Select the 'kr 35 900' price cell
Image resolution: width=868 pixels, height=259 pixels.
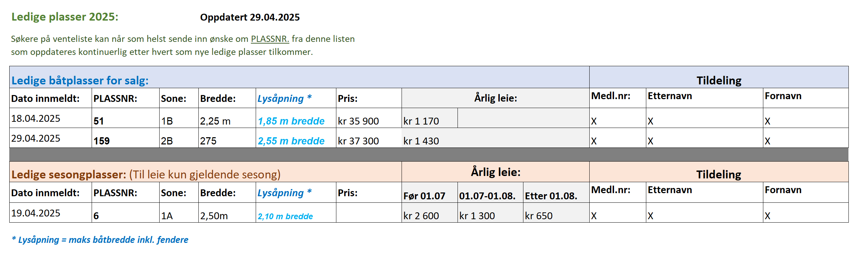369,118
